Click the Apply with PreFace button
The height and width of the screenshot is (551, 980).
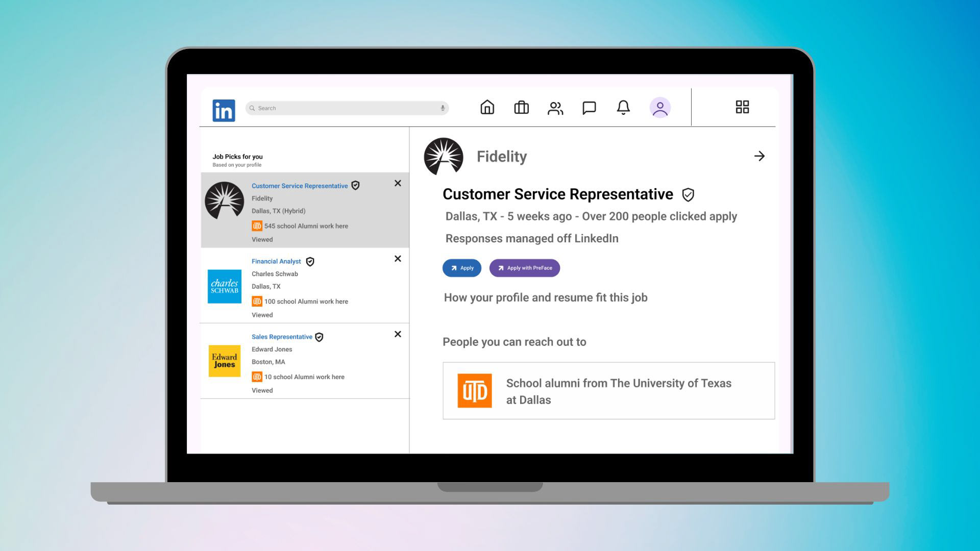tap(524, 268)
